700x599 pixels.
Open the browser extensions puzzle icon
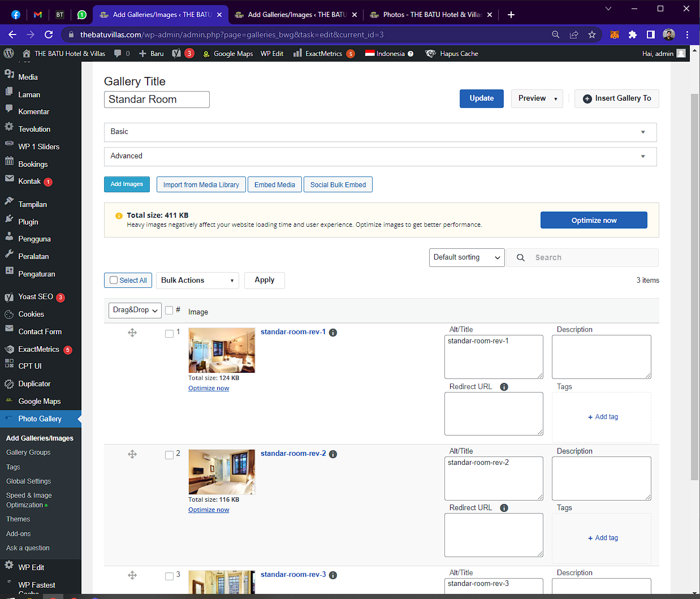[633, 35]
